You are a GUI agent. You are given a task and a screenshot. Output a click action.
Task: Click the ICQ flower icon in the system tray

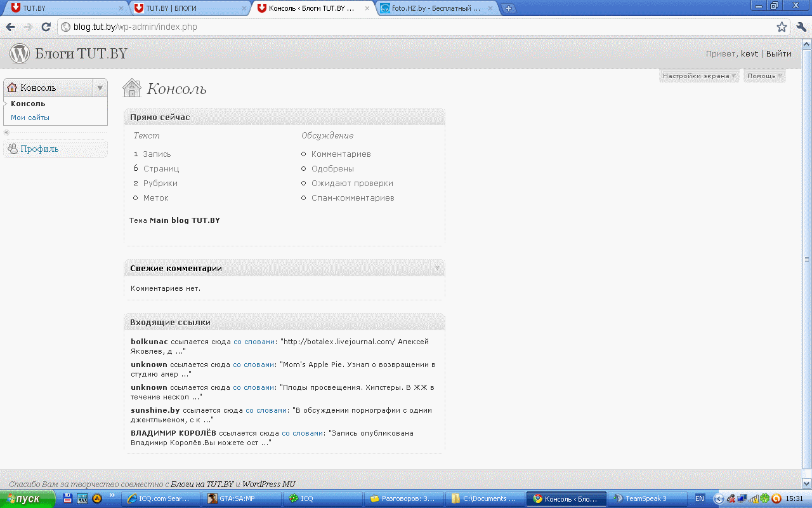765,498
